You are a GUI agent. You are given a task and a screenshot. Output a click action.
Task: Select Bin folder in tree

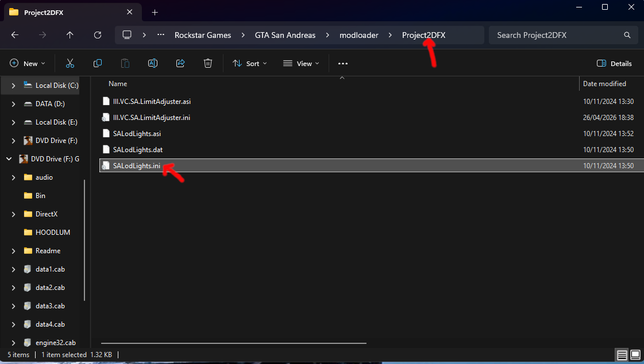click(40, 196)
